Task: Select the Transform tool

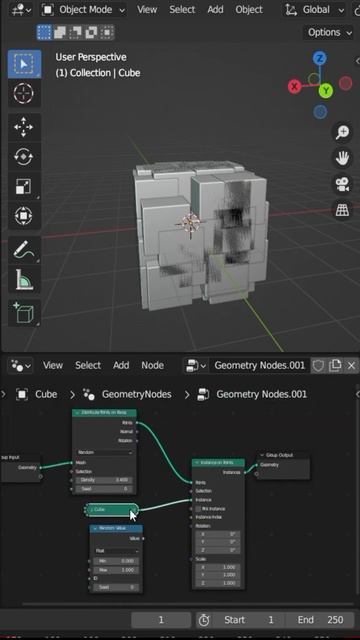Action: coord(24,216)
